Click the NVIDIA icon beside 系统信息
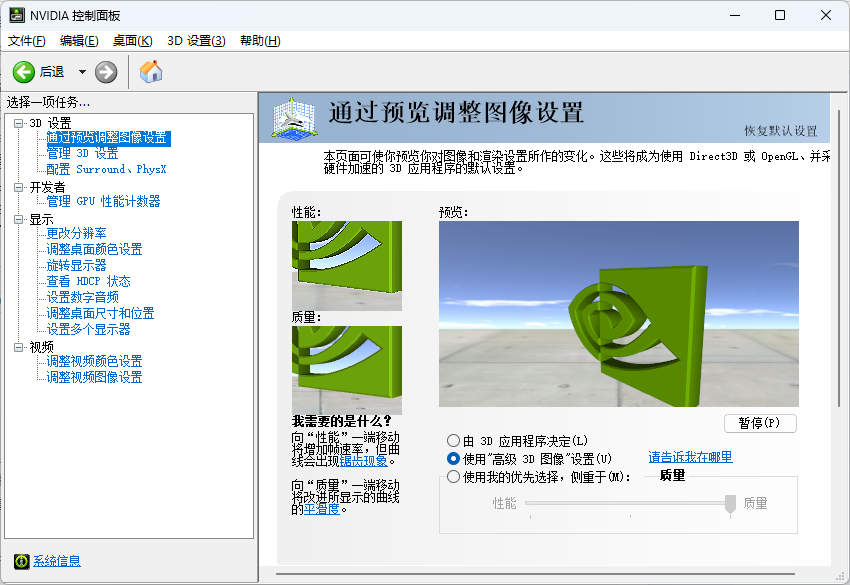This screenshot has height=585, width=850. [20, 563]
